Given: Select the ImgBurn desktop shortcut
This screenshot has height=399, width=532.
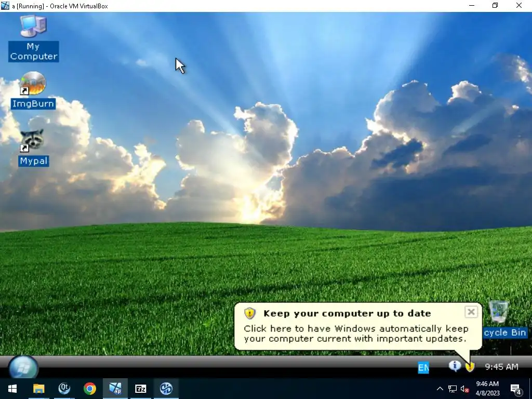Looking at the screenshot, I should (x=33, y=90).
